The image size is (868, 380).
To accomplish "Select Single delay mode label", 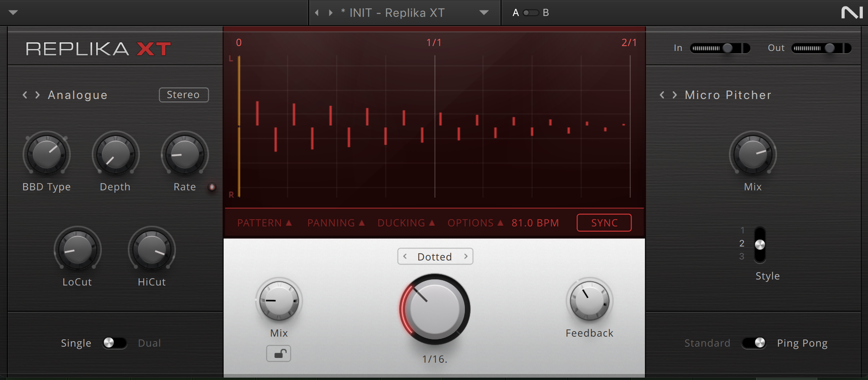I will coord(76,343).
